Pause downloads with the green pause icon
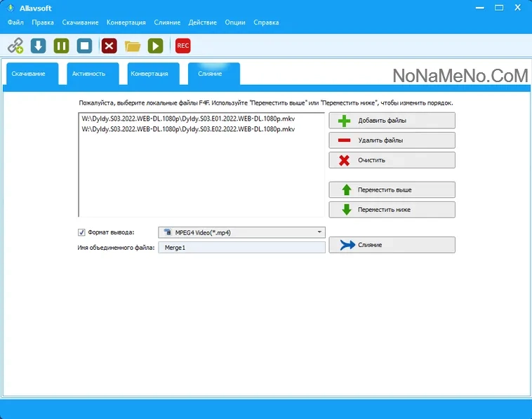 tap(62, 46)
